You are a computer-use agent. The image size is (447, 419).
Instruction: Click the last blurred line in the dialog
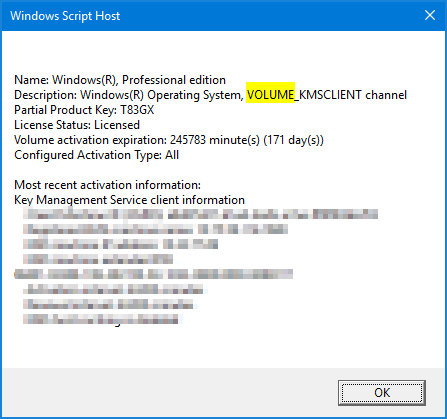103,319
